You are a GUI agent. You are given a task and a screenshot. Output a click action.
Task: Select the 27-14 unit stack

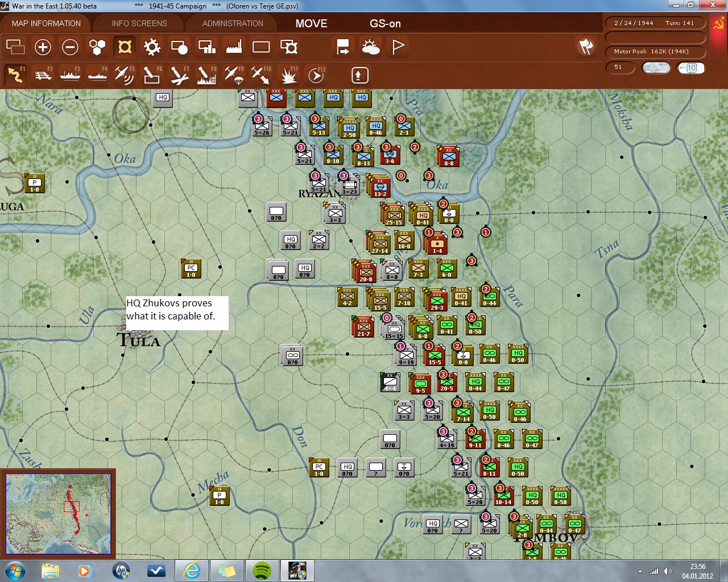tap(379, 243)
